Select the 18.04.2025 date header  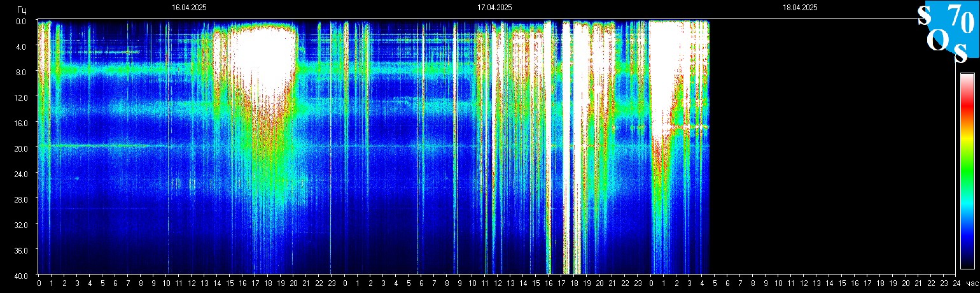click(800, 8)
